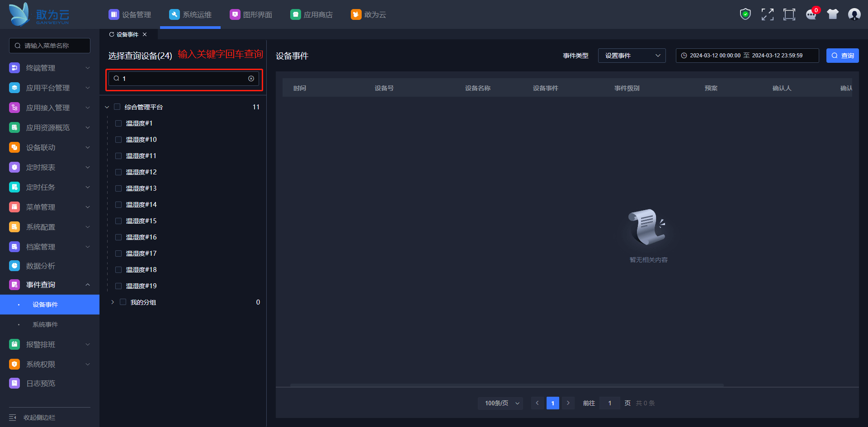Click the 档案管理 sidebar icon
The height and width of the screenshot is (427, 868).
pyautogui.click(x=14, y=247)
